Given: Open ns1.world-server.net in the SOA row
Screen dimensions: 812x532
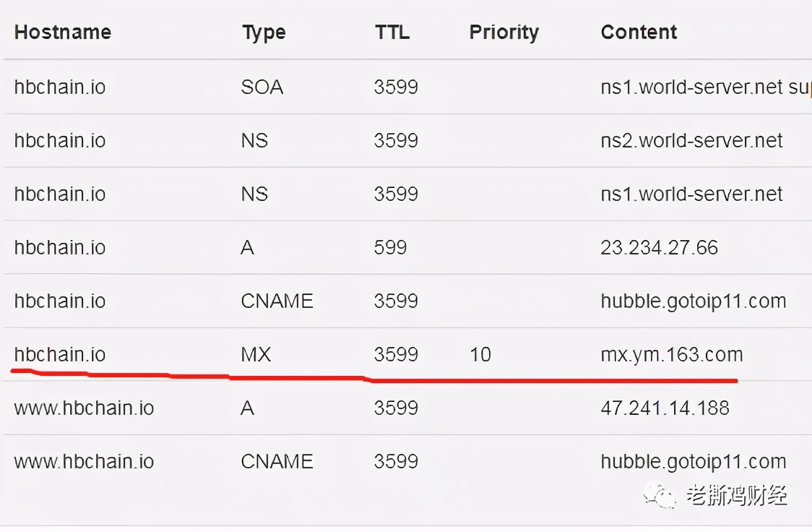Looking at the screenshot, I should tap(692, 87).
